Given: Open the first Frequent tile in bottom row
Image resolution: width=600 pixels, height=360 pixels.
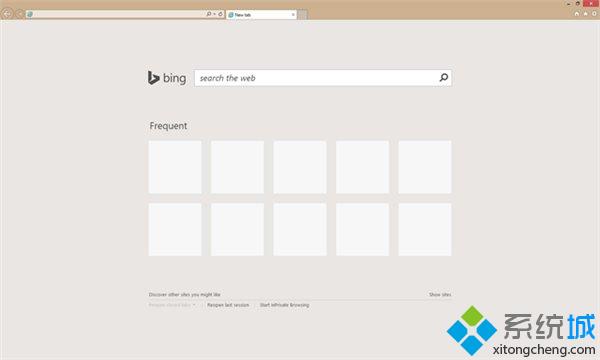Looking at the screenshot, I should coord(175,230).
